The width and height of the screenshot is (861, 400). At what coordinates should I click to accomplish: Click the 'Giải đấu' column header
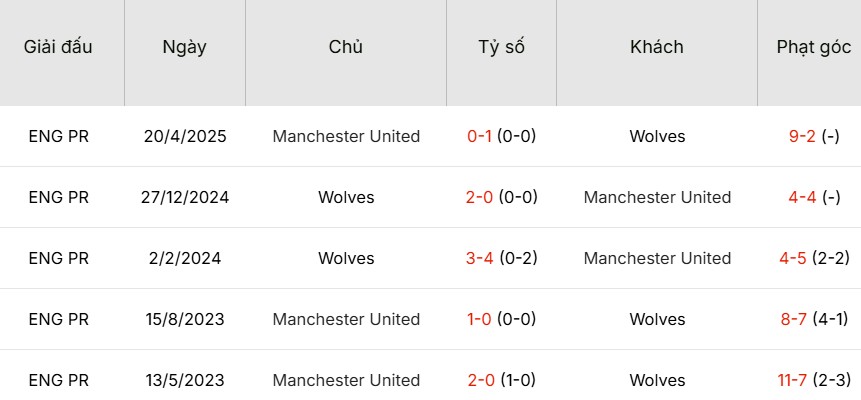[58, 47]
